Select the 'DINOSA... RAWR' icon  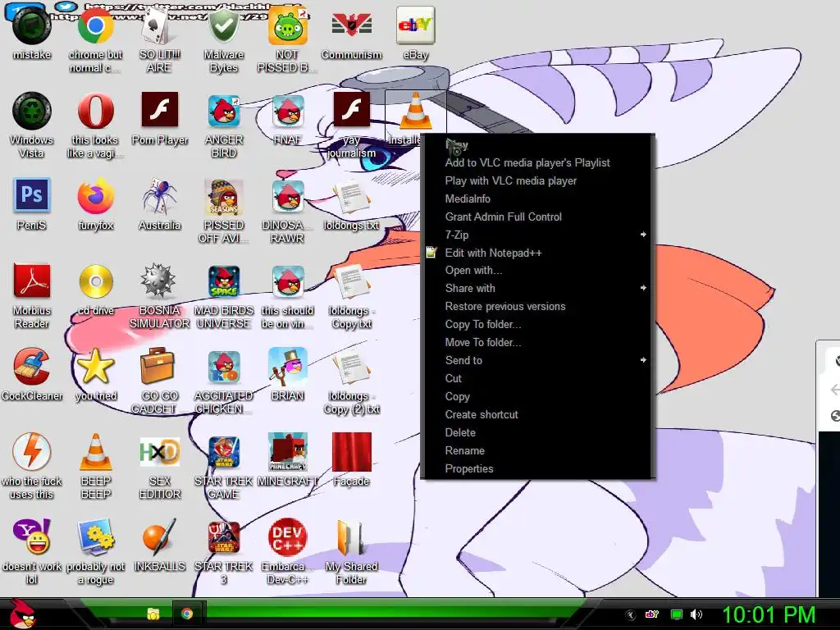click(x=288, y=197)
